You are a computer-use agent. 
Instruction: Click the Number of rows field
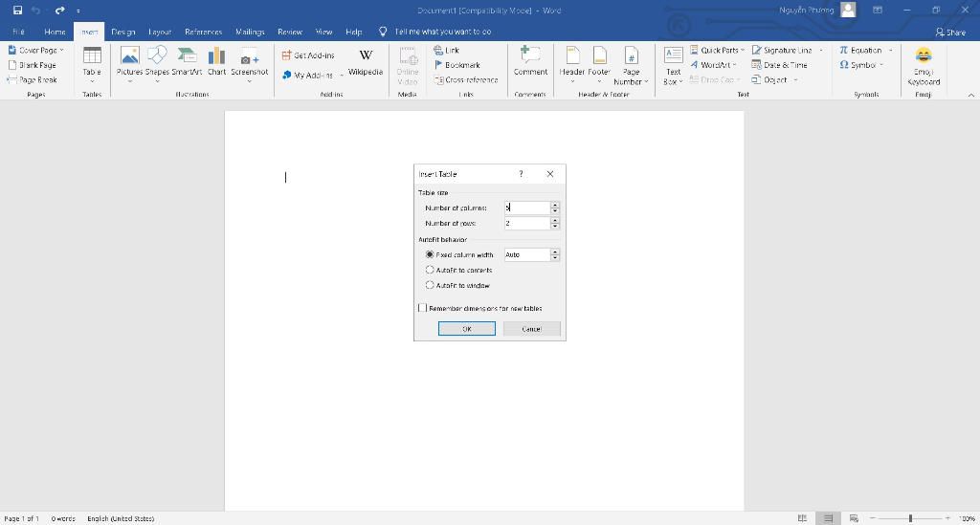point(527,223)
